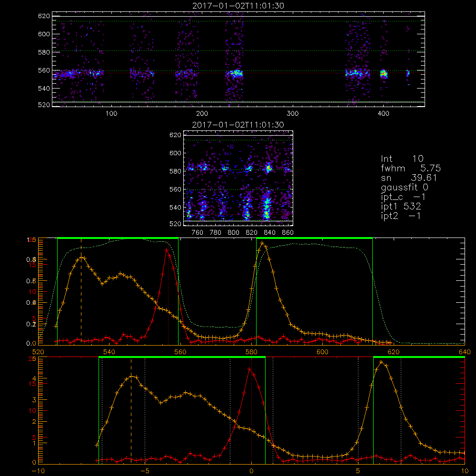This screenshot has height=476, width=476.
Task: Click x-axis label 760 of the middle image
Action: [x=198, y=233]
